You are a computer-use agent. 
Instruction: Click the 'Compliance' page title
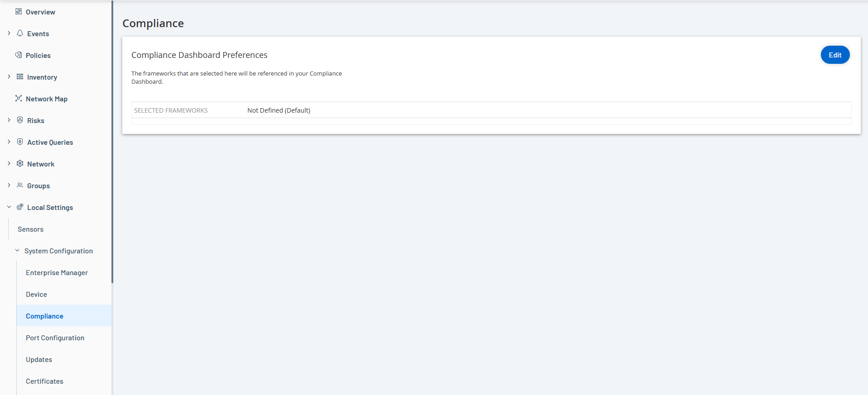[x=153, y=24]
